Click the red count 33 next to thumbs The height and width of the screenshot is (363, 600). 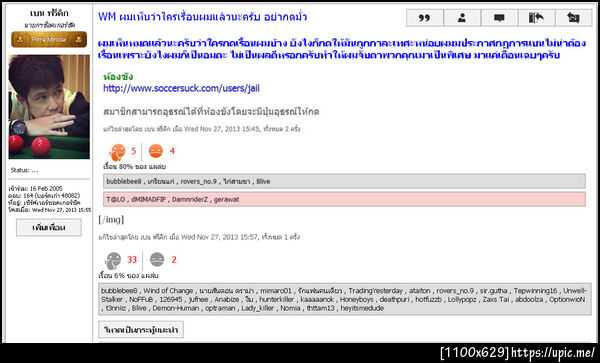[132, 260]
